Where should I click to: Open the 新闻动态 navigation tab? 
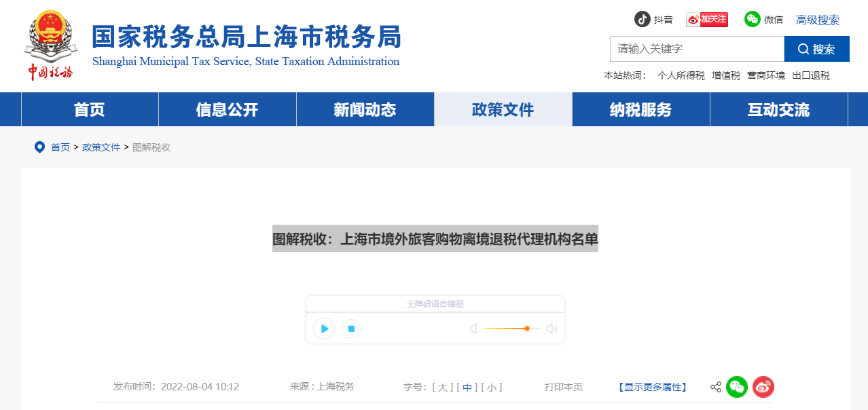pos(365,109)
